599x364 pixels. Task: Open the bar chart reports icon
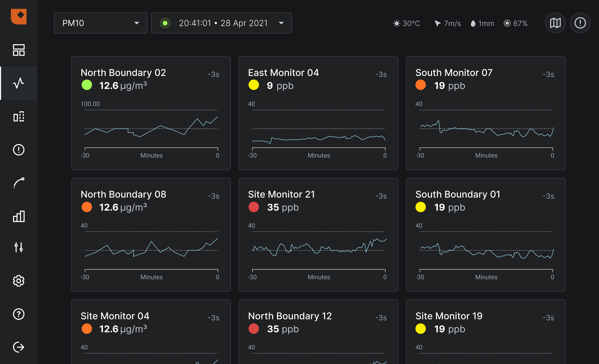click(x=19, y=216)
